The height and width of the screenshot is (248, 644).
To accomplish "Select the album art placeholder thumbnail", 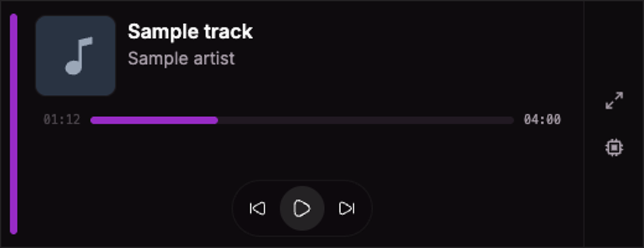I will pos(76,56).
